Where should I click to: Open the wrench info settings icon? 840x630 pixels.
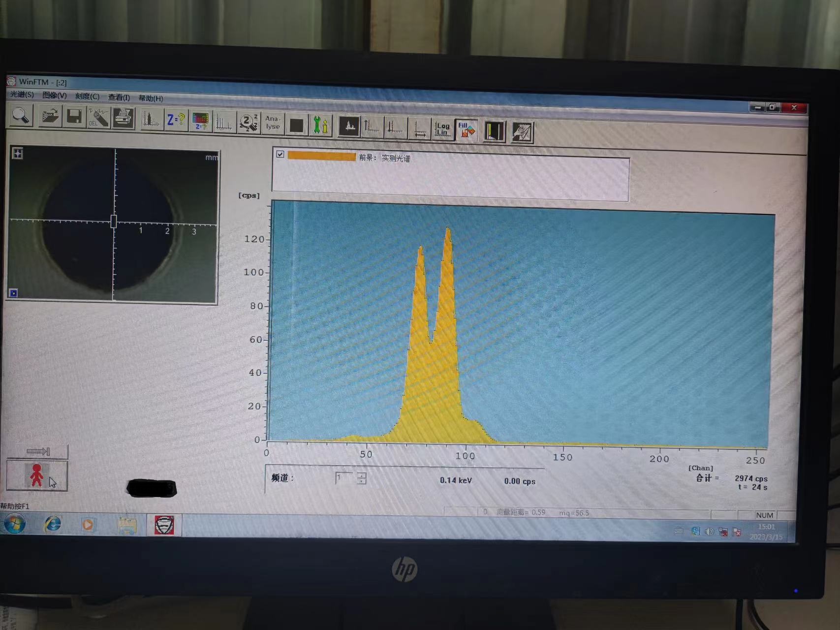click(320, 125)
